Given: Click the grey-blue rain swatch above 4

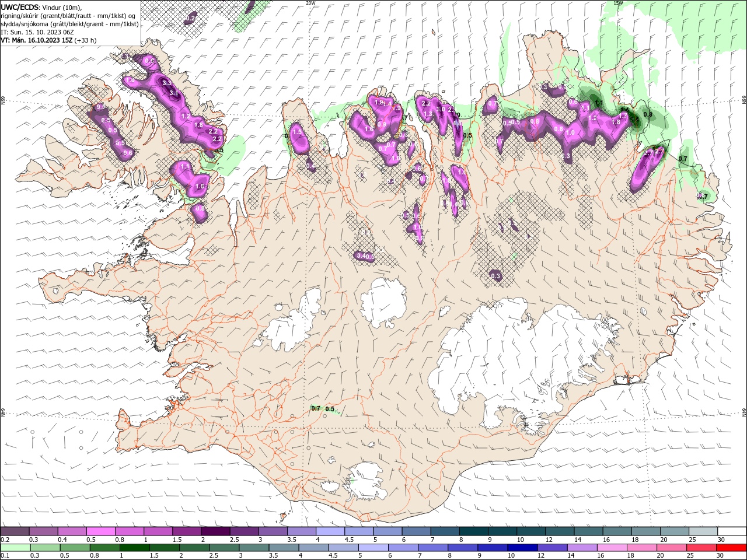Looking at the screenshot, I should point(313,548).
